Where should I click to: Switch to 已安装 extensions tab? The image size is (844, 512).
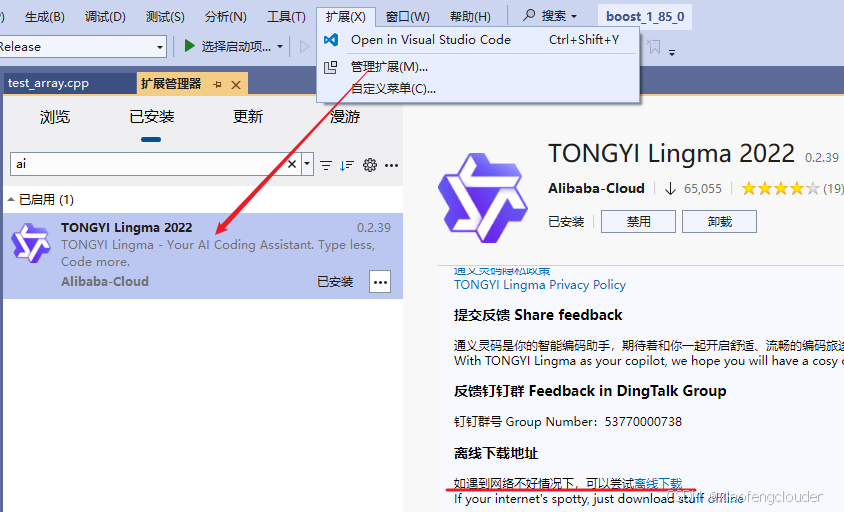151,117
